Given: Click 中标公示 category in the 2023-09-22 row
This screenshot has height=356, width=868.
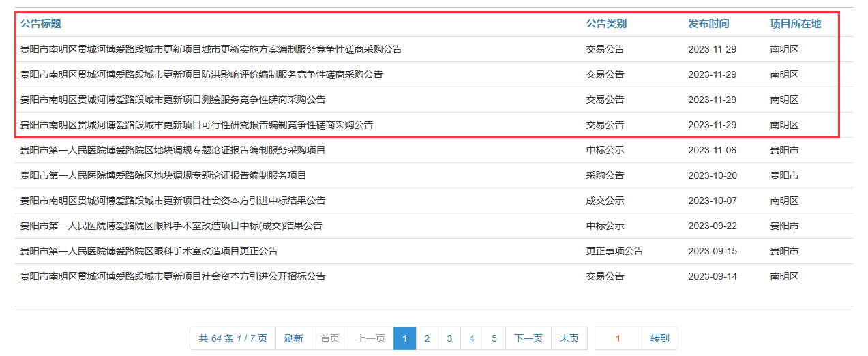Looking at the screenshot, I should click(x=605, y=226).
